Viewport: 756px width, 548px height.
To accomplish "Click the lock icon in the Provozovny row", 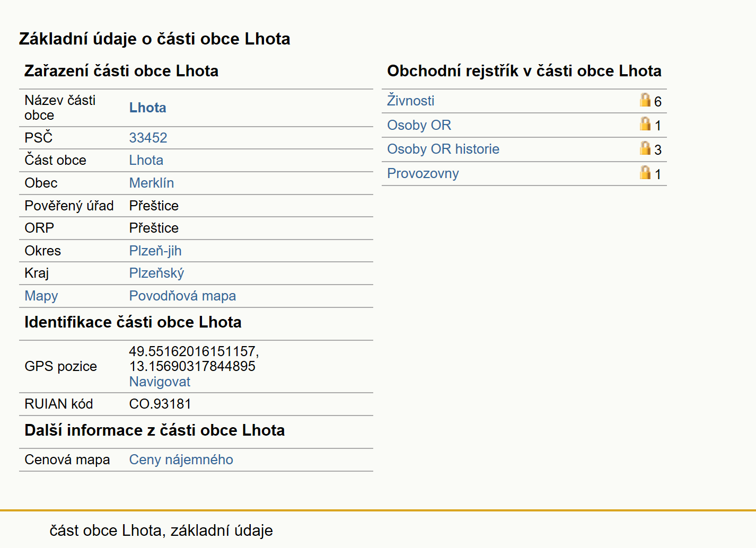I will [645, 172].
